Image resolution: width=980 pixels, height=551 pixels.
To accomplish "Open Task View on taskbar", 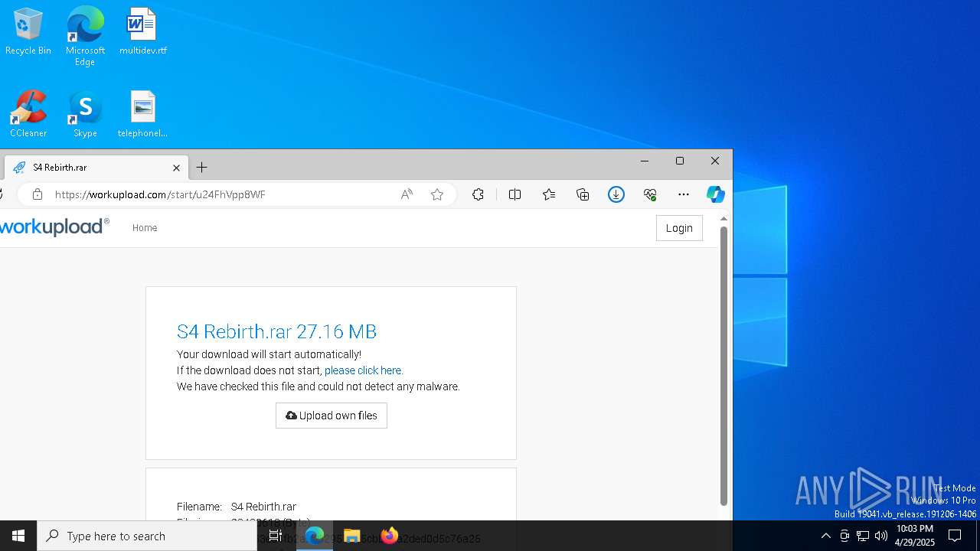I will [276, 536].
